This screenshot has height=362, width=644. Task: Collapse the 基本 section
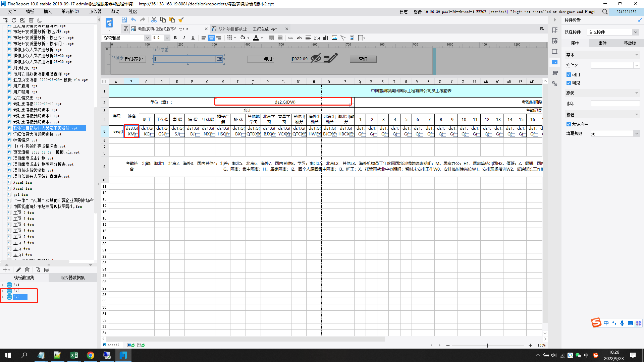(636, 55)
